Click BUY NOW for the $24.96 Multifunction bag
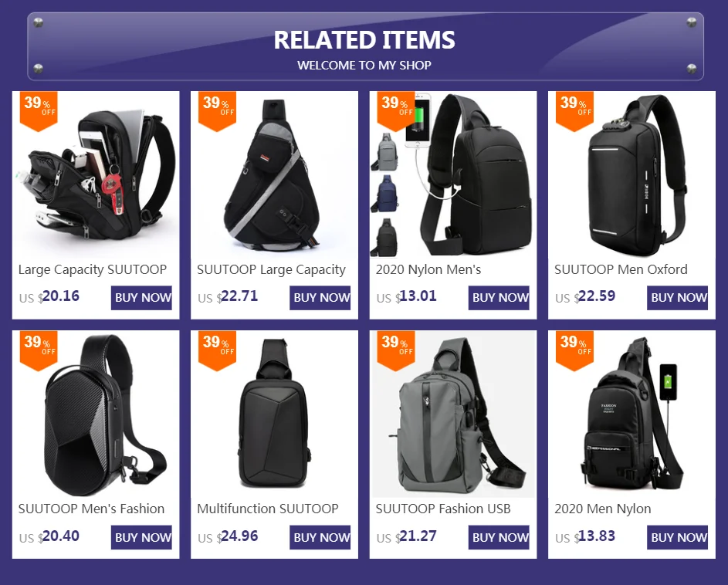Viewport: 728px width, 585px height. pyautogui.click(x=320, y=537)
